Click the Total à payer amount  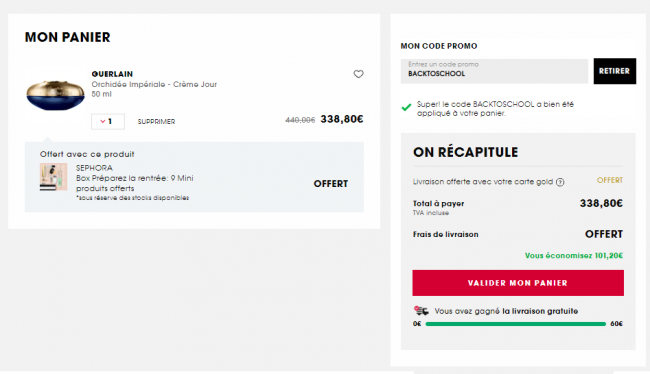click(x=601, y=203)
